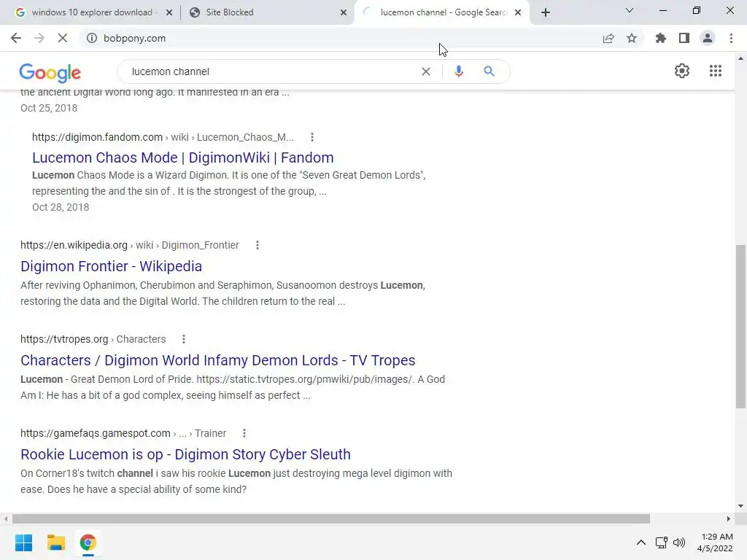The height and width of the screenshot is (560, 747).
Task: Expand the tab search dropdown arrow
Action: (630, 10)
